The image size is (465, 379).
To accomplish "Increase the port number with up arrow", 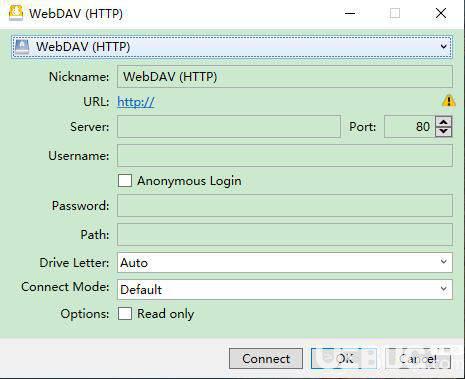I will 444,122.
